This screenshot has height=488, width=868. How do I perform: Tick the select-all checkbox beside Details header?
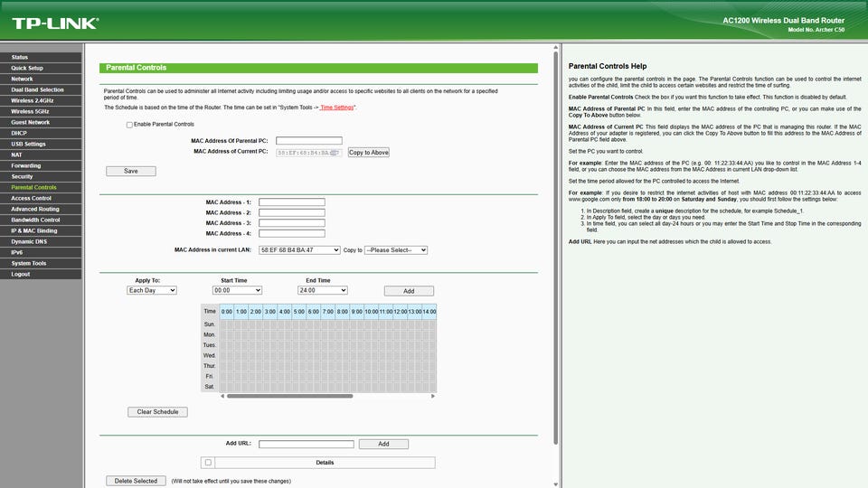[208, 463]
